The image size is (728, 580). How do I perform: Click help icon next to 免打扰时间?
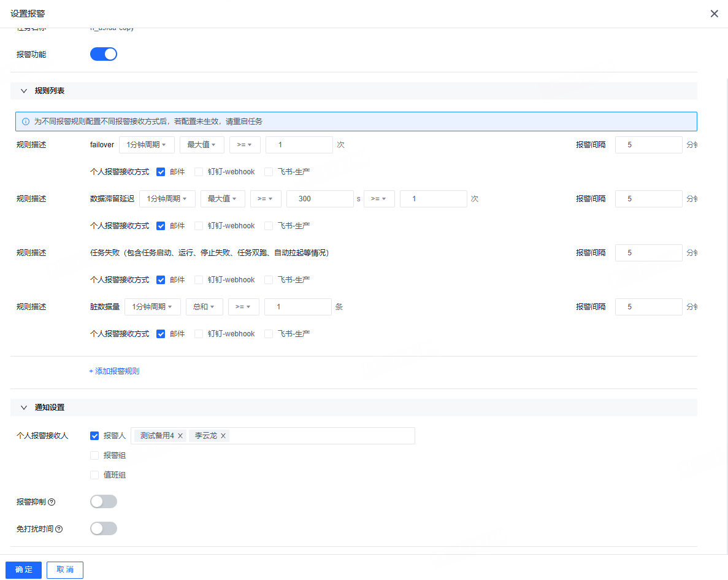[59, 529]
